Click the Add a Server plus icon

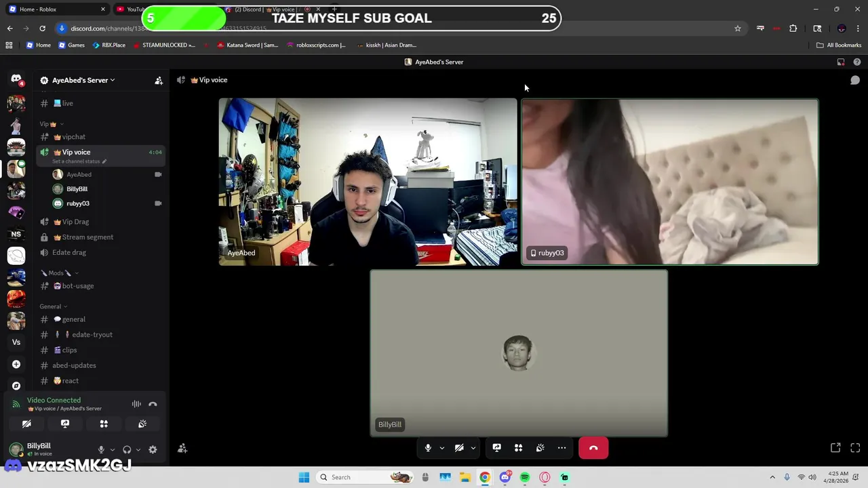pyautogui.click(x=16, y=364)
